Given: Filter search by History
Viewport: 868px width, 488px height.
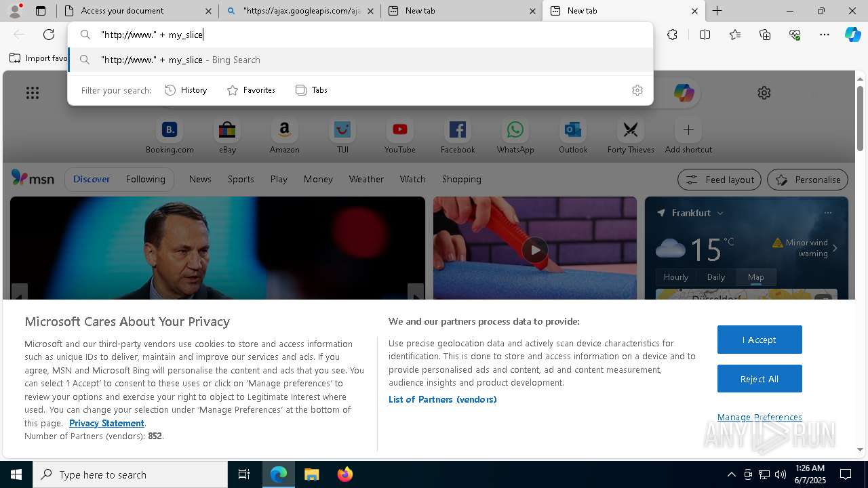Looking at the screenshot, I should [x=186, y=90].
